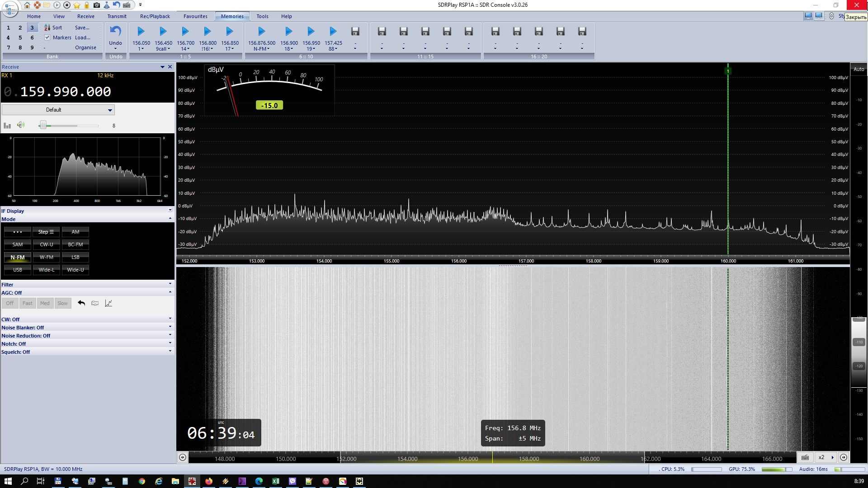
Task: Click the padlock lock icon in toolbar
Action: (x=87, y=5)
